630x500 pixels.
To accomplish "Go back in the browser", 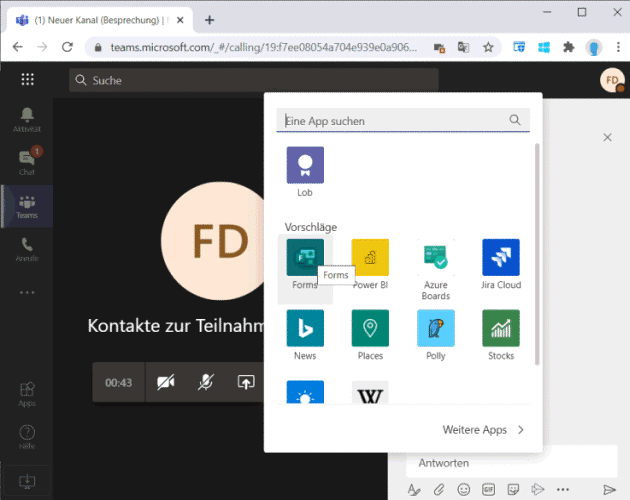I will (18, 47).
